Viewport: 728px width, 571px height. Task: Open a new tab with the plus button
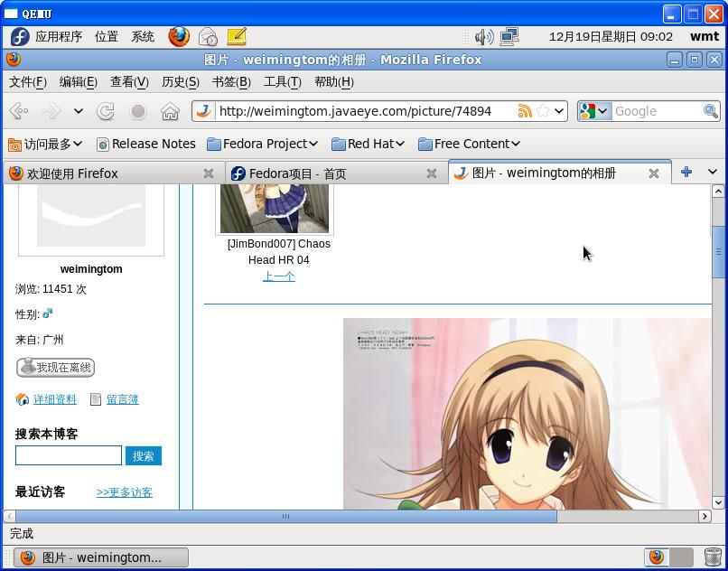686,172
